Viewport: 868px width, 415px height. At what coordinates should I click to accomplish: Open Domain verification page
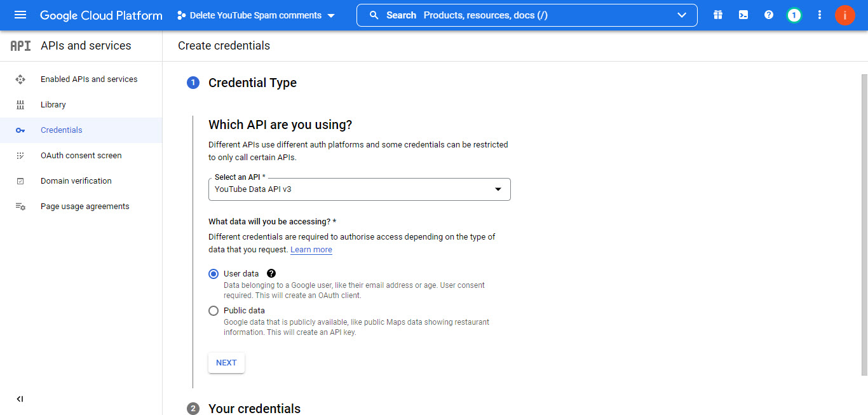[81, 181]
